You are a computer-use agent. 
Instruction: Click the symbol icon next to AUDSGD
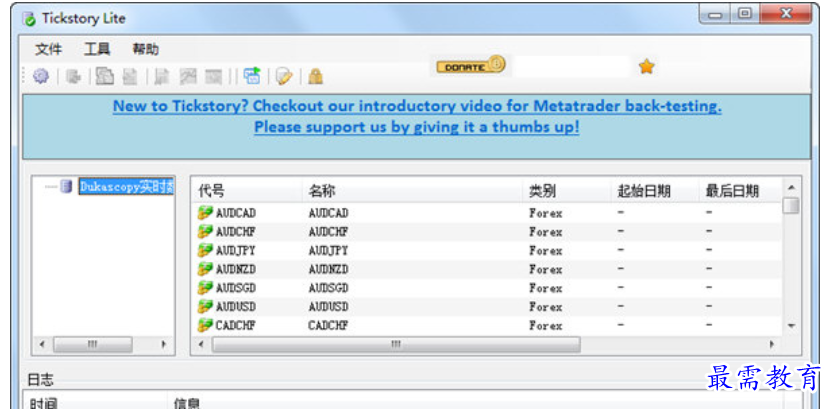(x=205, y=288)
